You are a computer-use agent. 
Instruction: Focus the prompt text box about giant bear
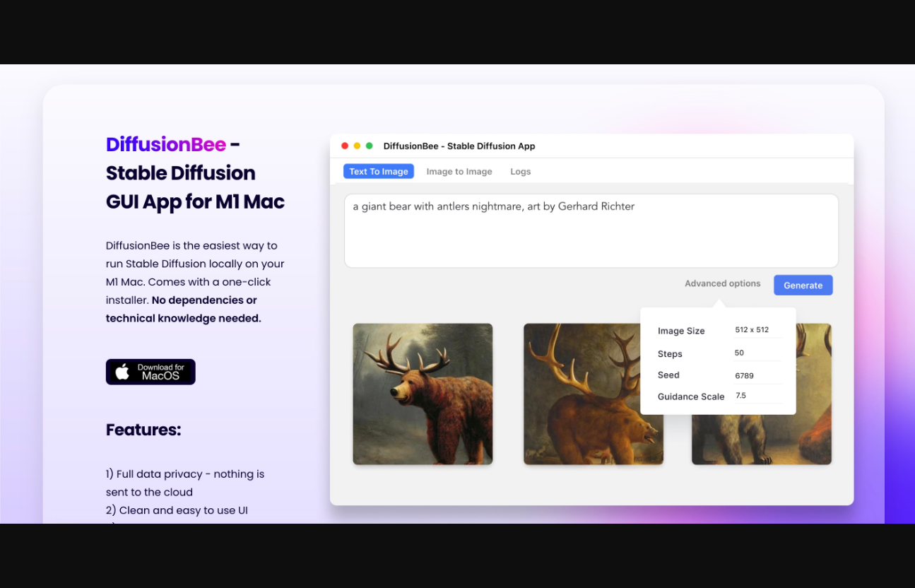point(591,231)
